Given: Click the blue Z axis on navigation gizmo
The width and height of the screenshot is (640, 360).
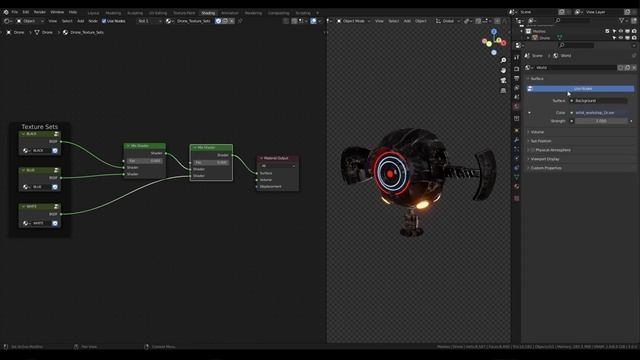Looking at the screenshot, I should coord(494,31).
